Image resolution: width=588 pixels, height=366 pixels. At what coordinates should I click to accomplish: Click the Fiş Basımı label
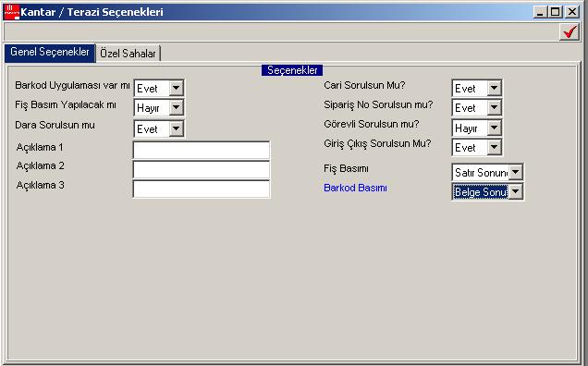pyautogui.click(x=346, y=168)
